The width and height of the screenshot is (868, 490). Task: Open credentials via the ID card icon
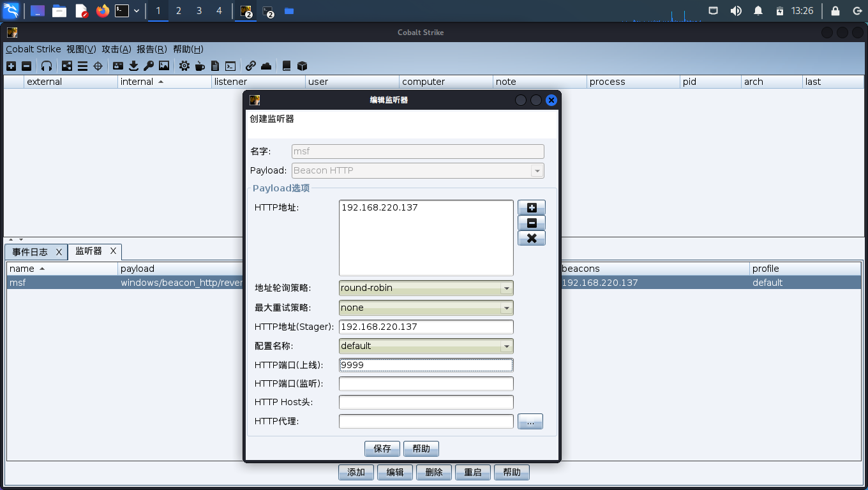[118, 66]
